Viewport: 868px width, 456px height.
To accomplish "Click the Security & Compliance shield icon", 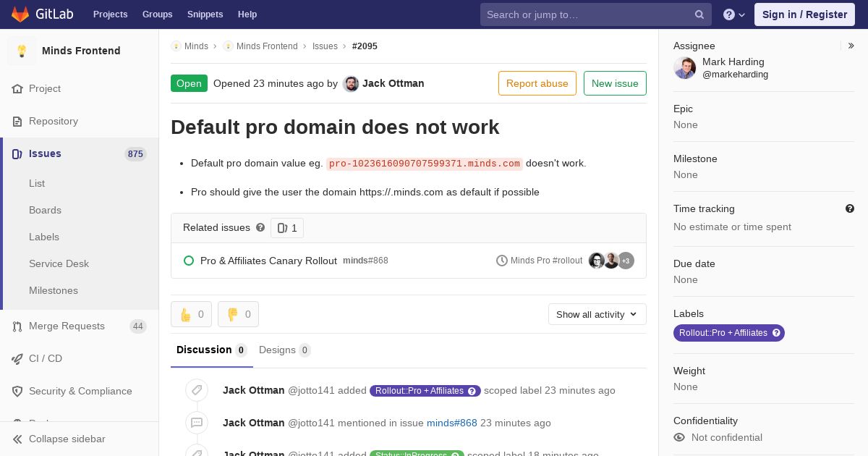I will [x=17, y=392].
